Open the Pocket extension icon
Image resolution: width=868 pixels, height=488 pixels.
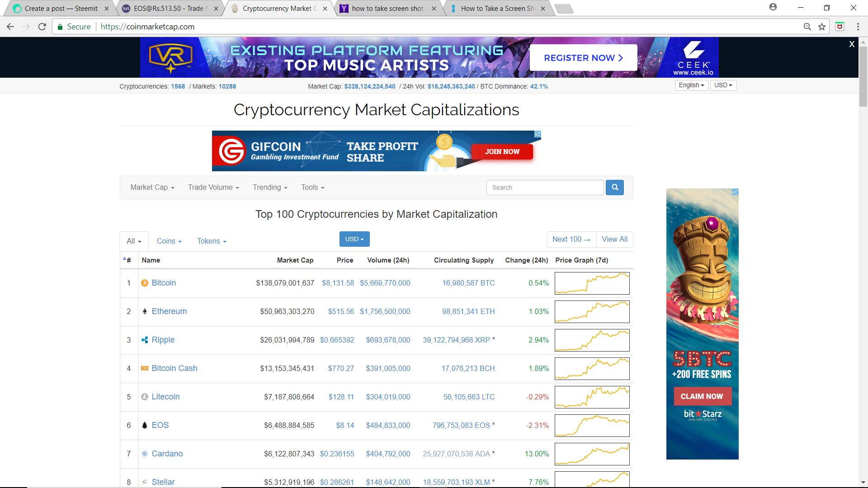point(840,27)
